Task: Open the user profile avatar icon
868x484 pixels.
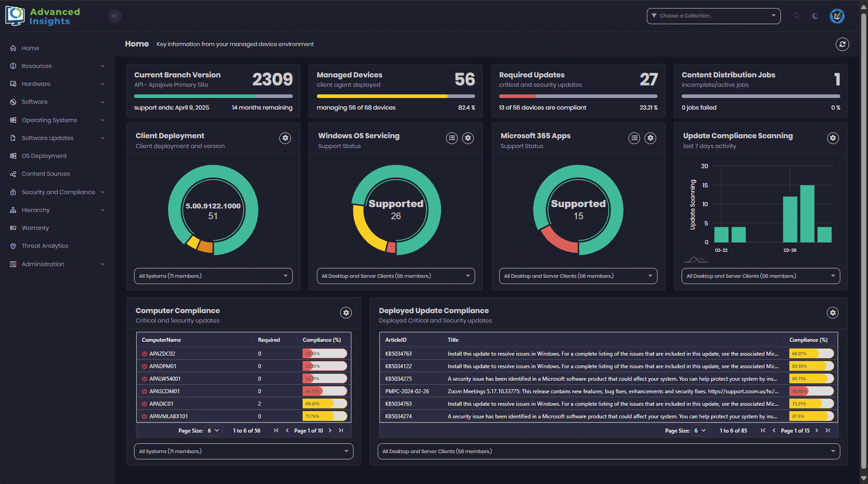Action: 837,16
